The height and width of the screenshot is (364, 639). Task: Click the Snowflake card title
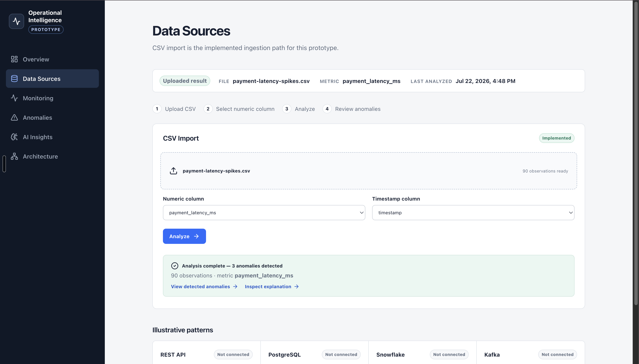[390, 354]
